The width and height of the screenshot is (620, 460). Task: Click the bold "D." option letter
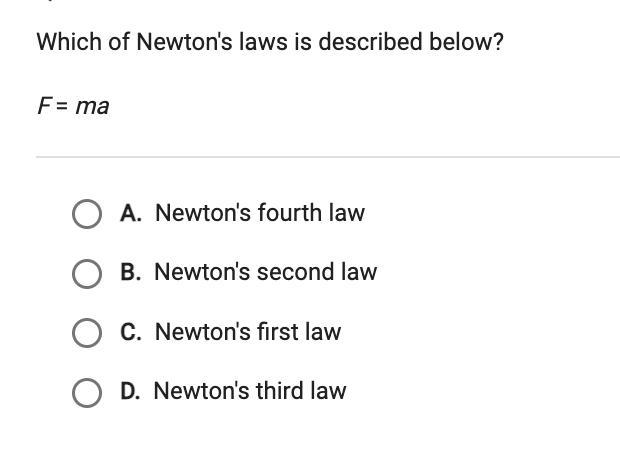[x=130, y=390]
